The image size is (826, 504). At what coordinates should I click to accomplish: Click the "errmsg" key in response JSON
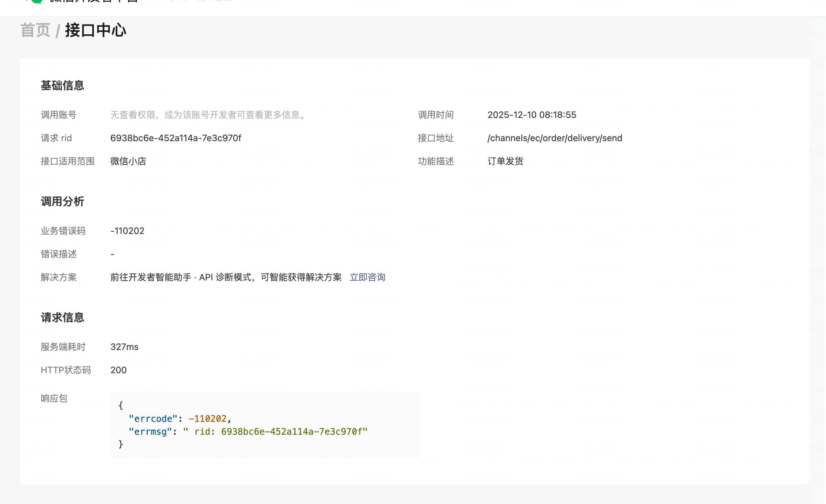pos(150,431)
